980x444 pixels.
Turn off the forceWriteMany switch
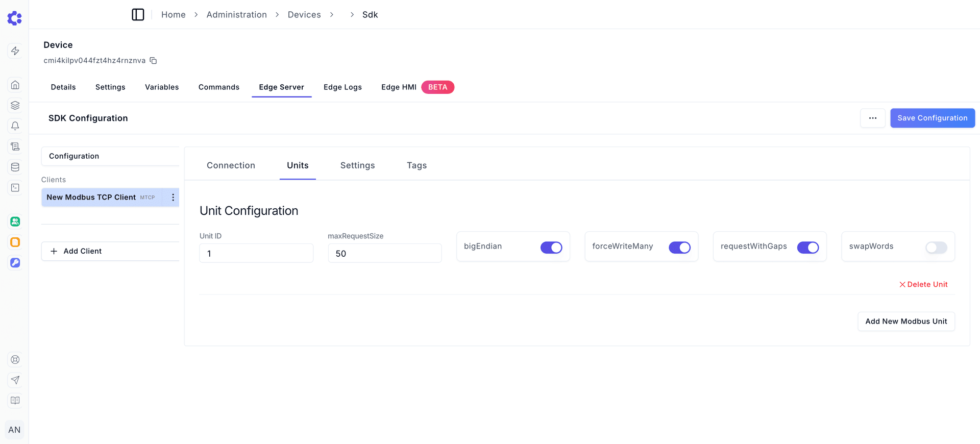679,248
